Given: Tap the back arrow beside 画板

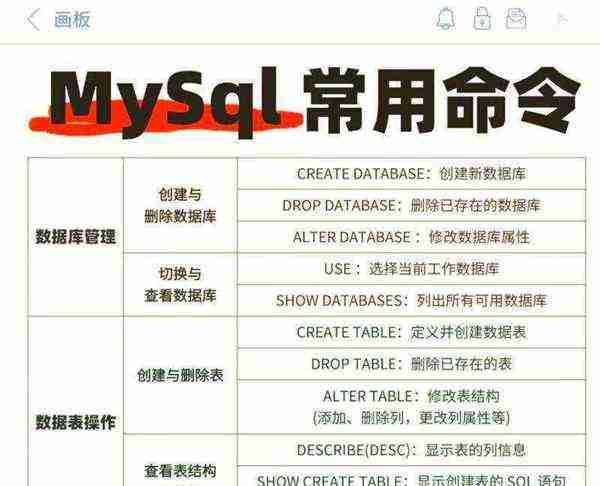Looking at the screenshot, I should click(x=33, y=19).
